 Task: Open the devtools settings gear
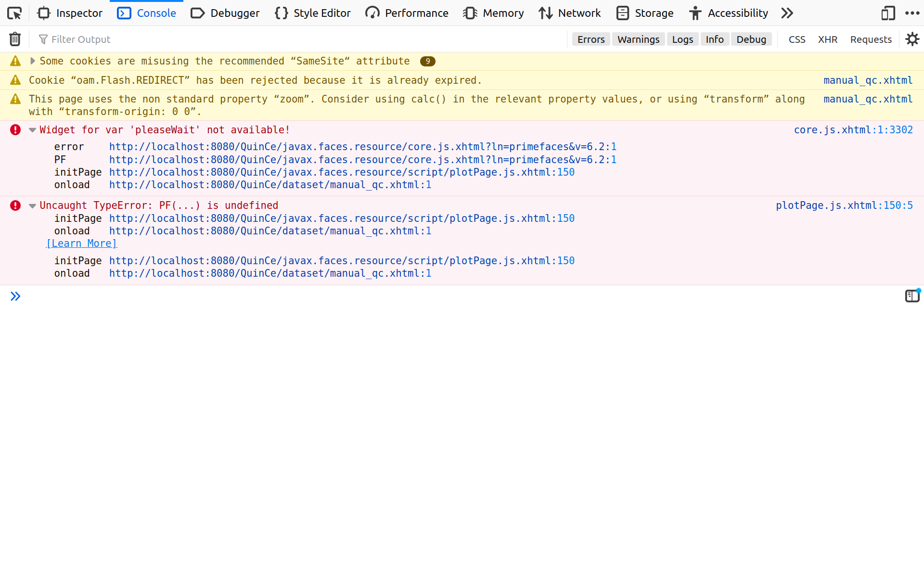(x=913, y=39)
